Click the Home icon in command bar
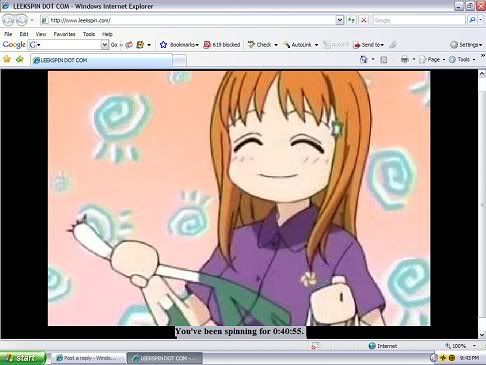This screenshot has height=365, width=486. click(364, 60)
